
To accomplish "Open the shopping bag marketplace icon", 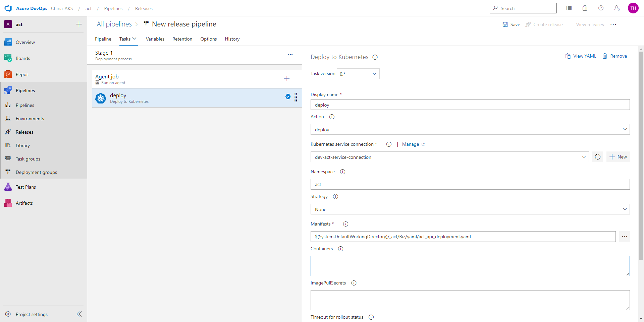I will tap(585, 8).
